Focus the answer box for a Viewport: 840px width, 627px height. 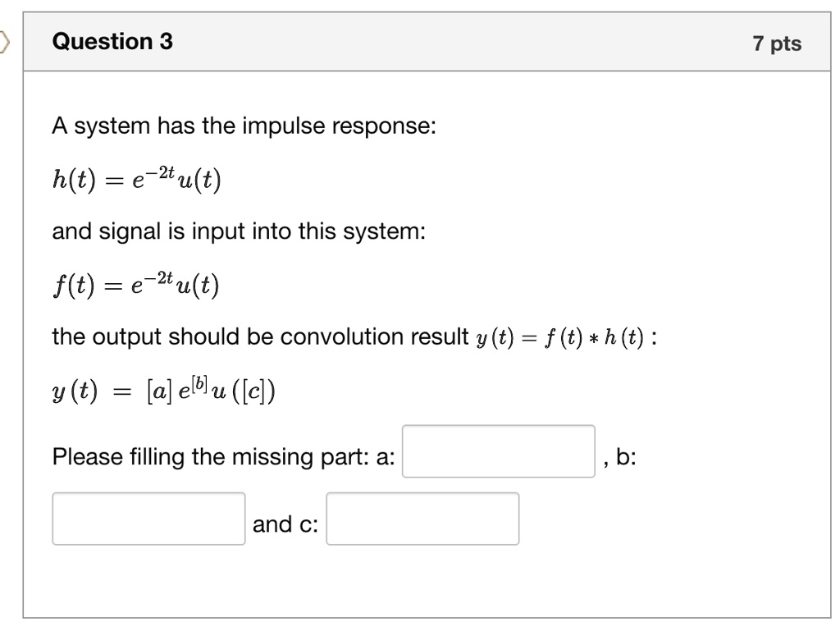(x=498, y=451)
